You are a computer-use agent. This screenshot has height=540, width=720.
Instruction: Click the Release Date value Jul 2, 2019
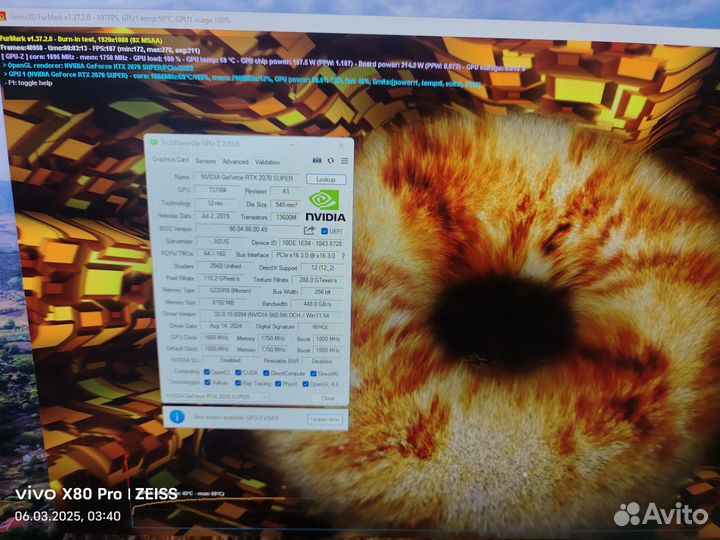[216, 215]
